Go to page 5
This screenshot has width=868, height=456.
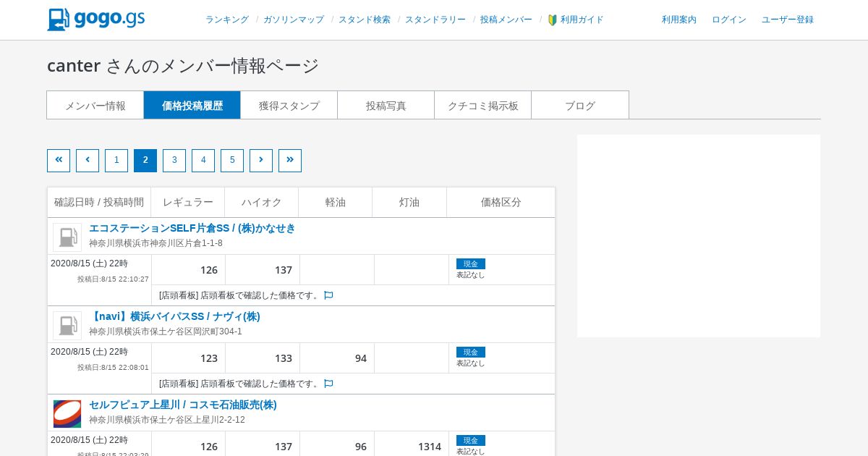pos(232,161)
